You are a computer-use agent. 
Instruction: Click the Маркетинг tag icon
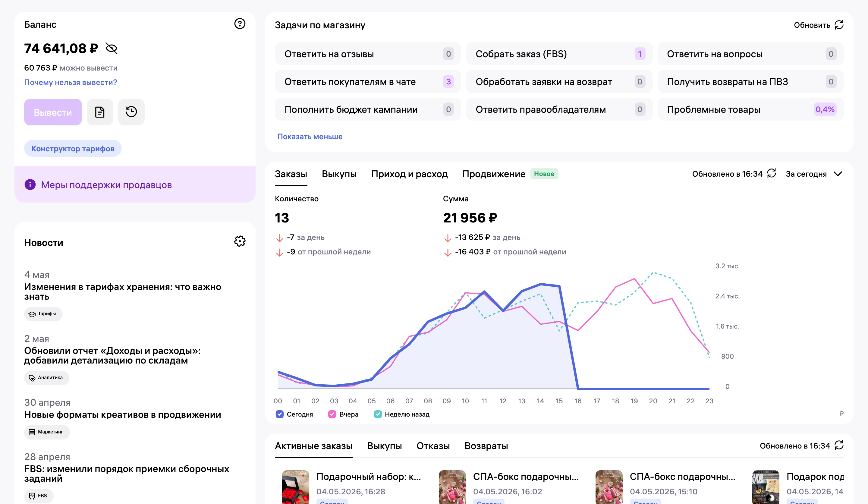[x=32, y=432]
